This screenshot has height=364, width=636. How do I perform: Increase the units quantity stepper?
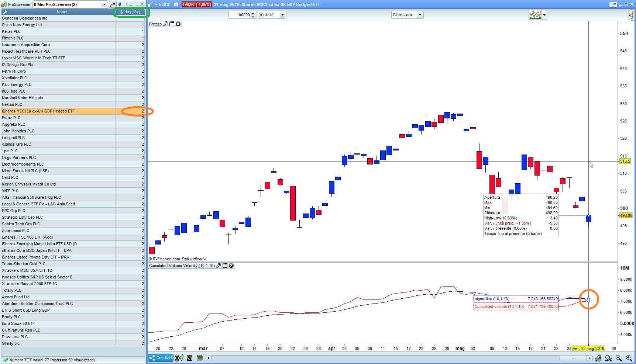tap(253, 13)
